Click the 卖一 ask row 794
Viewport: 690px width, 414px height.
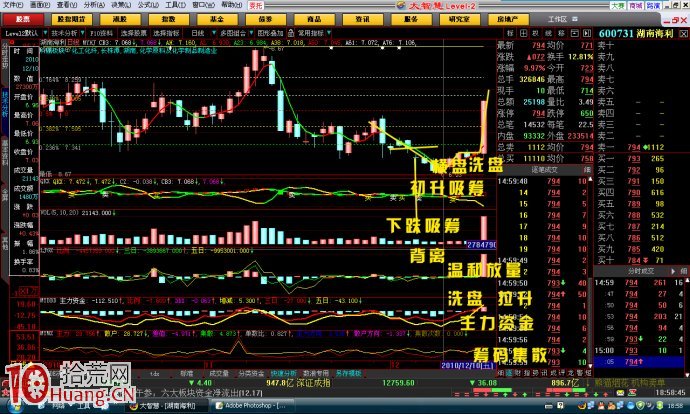(x=641, y=147)
